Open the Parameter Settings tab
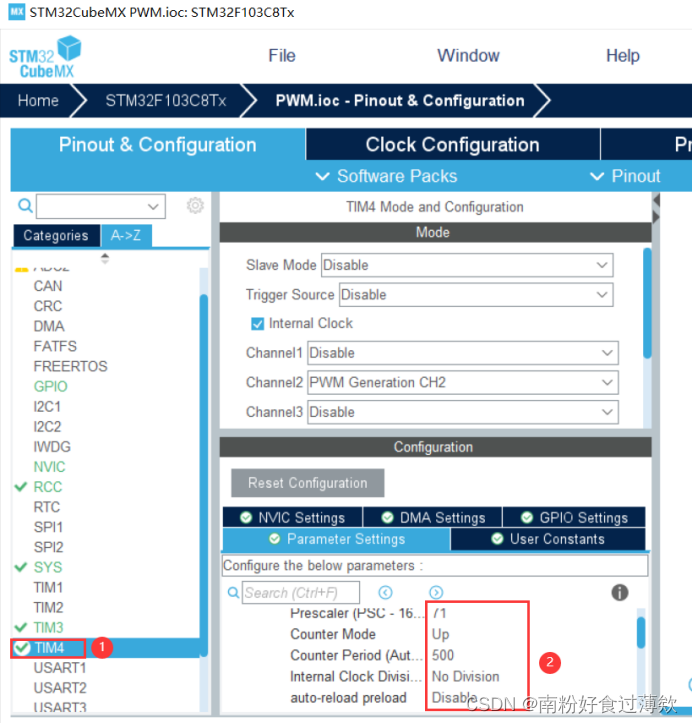This screenshot has height=723, width=693. coord(337,539)
